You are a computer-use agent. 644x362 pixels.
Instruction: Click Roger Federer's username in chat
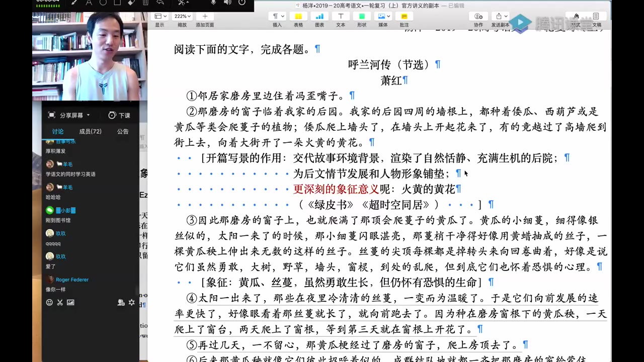72,280
